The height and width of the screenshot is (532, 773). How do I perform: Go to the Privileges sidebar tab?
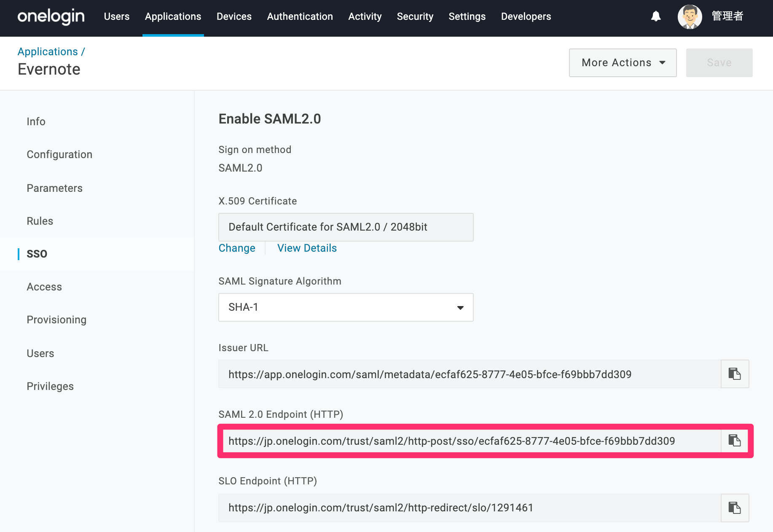coord(50,386)
